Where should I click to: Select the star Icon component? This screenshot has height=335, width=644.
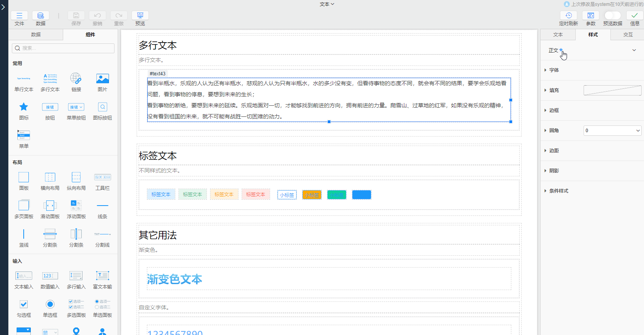pos(24,107)
